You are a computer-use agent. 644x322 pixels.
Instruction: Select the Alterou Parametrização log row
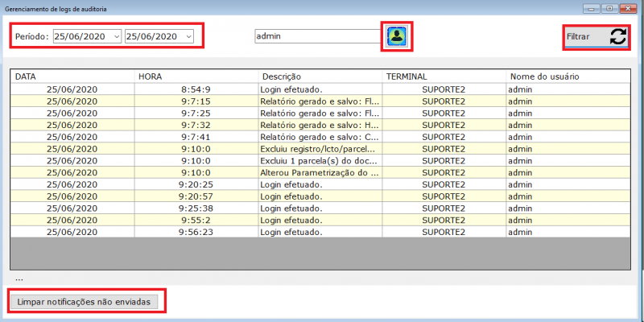coord(320,172)
